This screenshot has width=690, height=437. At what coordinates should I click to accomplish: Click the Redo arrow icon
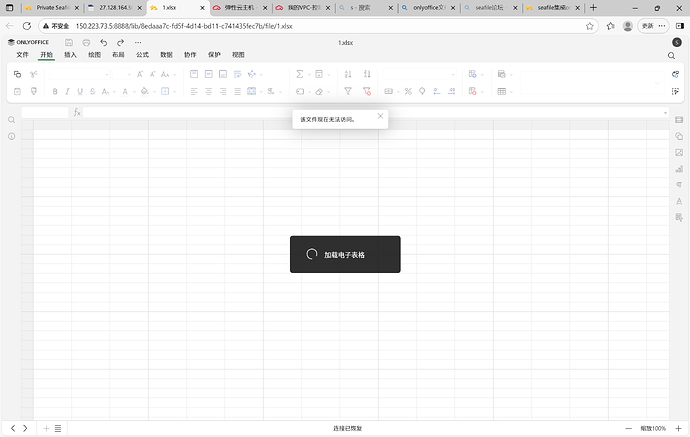click(x=120, y=43)
